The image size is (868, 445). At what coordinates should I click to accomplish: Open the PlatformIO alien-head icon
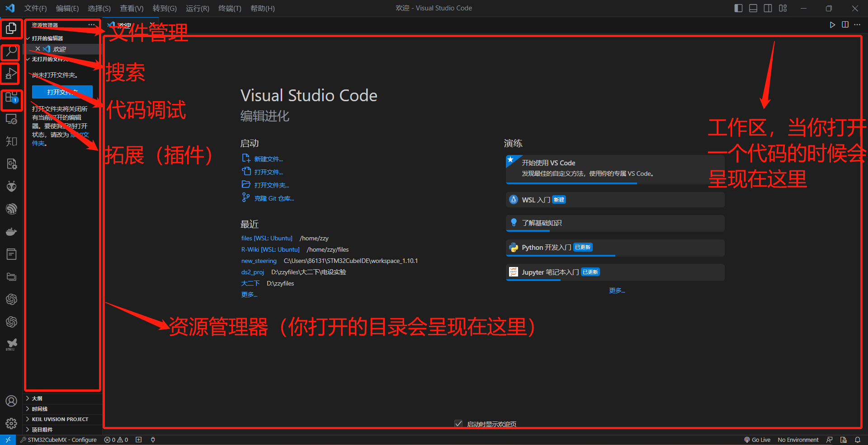coord(11,186)
